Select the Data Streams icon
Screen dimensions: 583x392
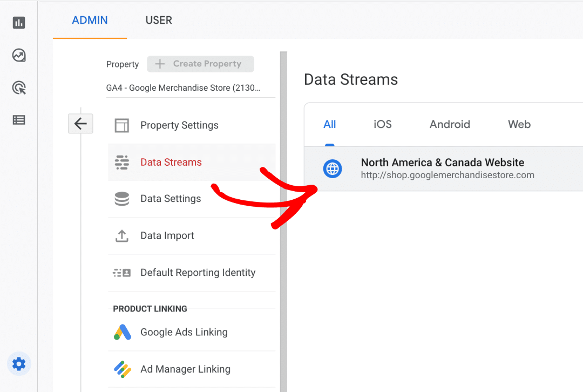122,161
